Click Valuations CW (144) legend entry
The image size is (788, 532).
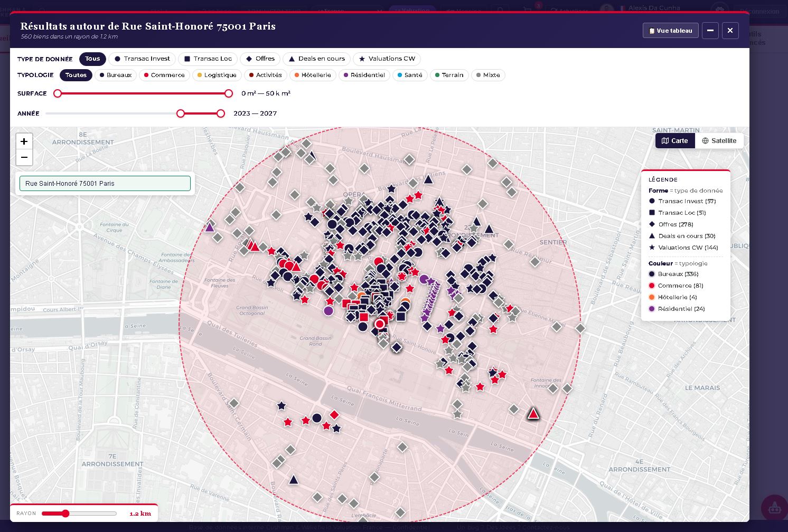pyautogui.click(x=683, y=248)
